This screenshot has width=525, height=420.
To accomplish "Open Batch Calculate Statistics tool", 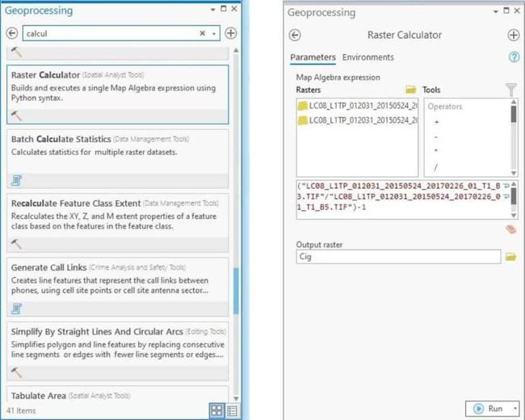I will (118, 159).
